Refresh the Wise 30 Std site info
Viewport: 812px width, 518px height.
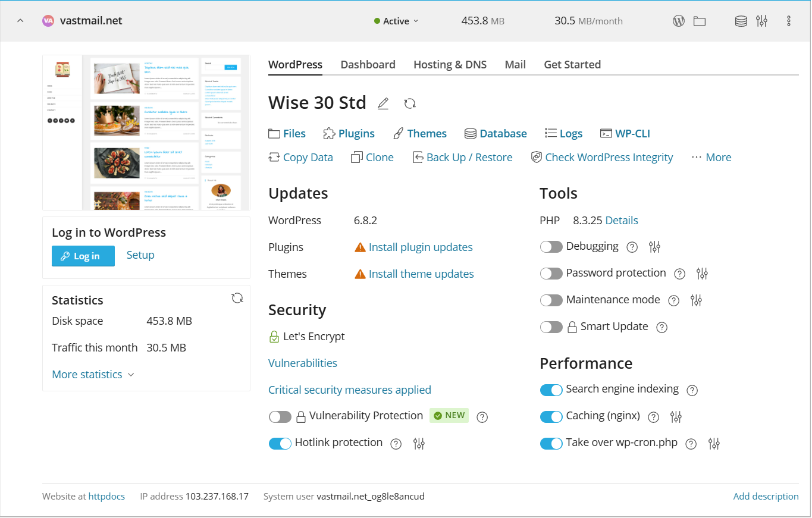[410, 103]
